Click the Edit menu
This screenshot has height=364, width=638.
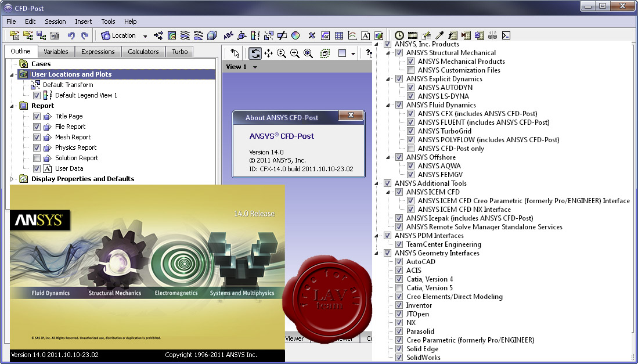click(x=30, y=21)
